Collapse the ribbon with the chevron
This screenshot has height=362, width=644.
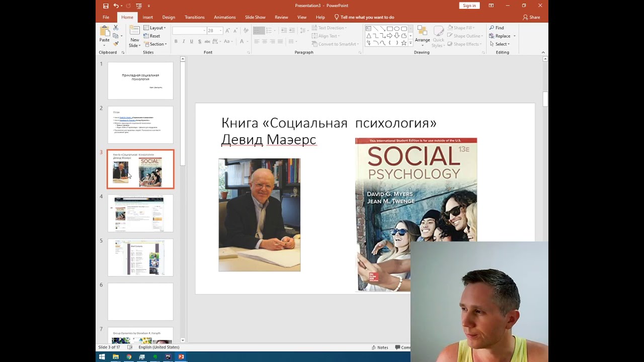543,52
